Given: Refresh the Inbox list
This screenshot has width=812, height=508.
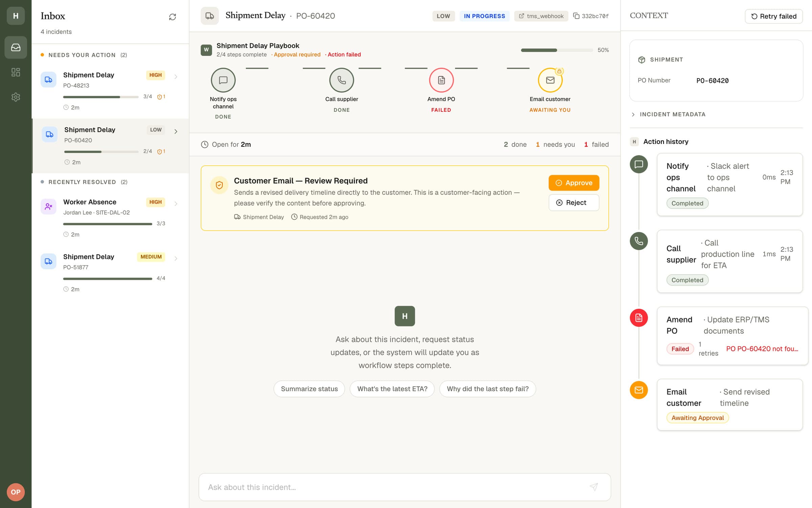Looking at the screenshot, I should pos(173,17).
